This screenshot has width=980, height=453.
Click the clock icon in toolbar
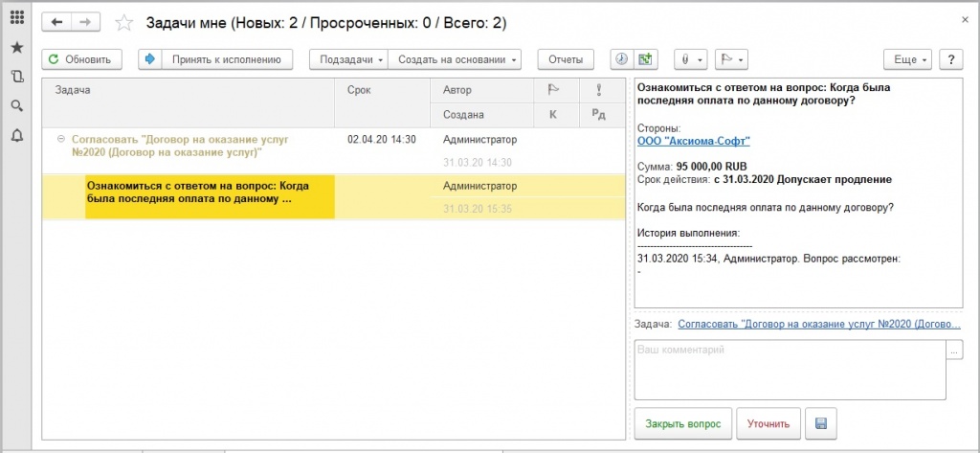coord(621,59)
